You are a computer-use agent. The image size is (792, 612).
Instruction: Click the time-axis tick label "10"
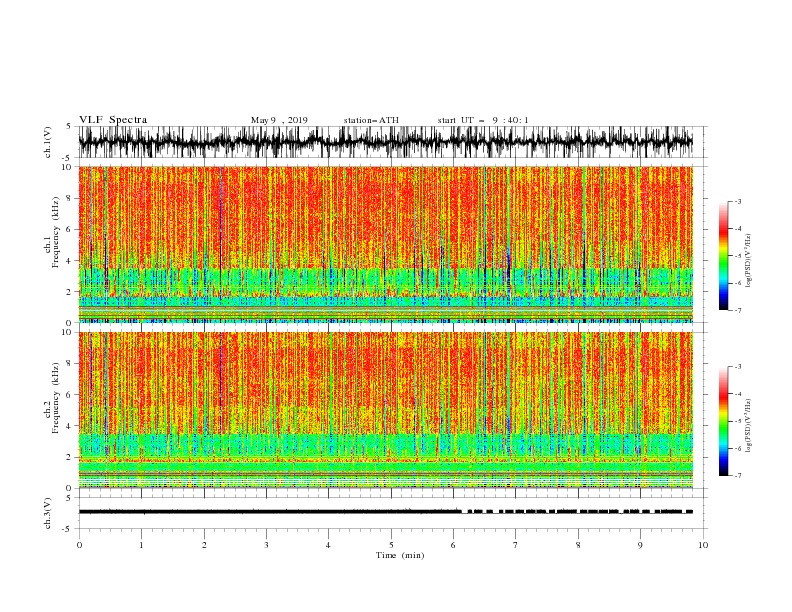pos(703,545)
